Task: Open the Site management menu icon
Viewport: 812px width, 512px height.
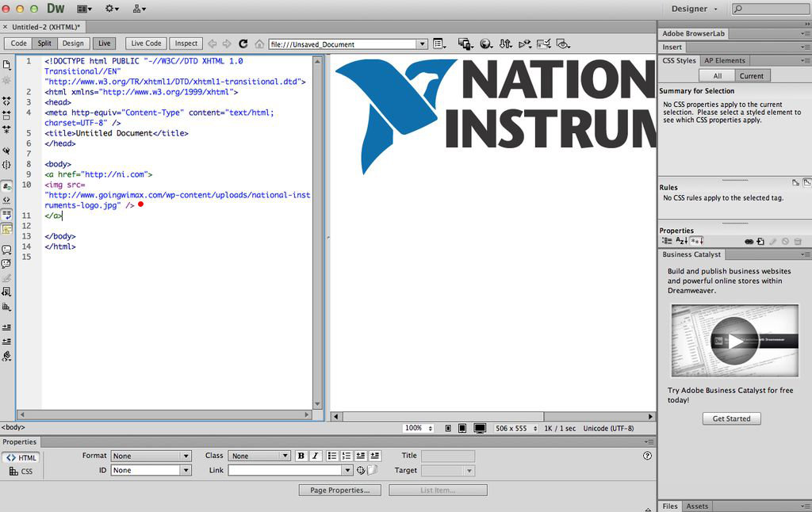Action: [140, 9]
